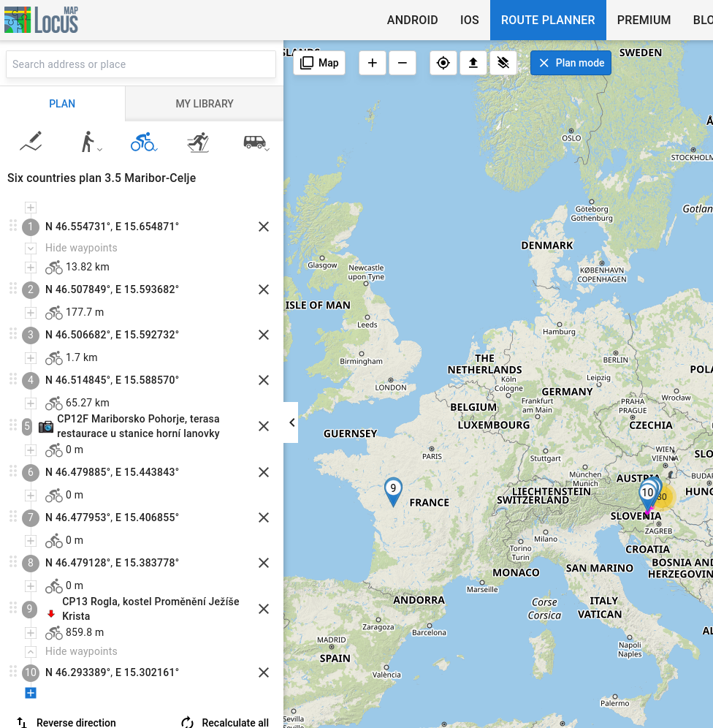Select the manual draw line tool
This screenshot has height=728, width=713.
[31, 142]
